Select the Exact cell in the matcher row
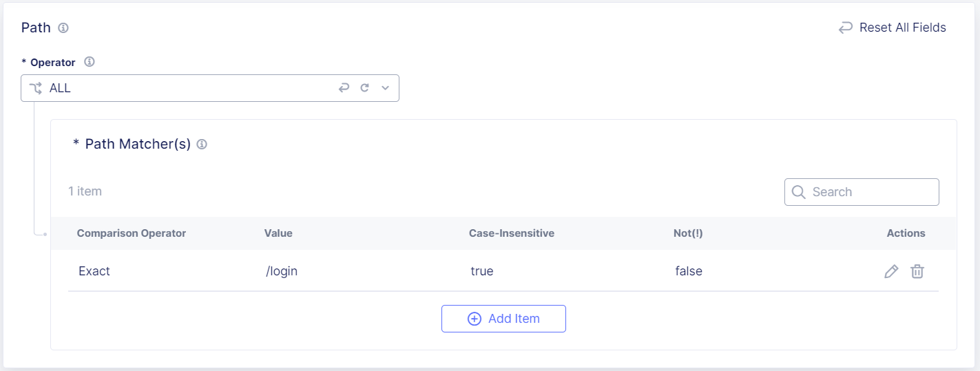Image resolution: width=980 pixels, height=371 pixels. 94,271
